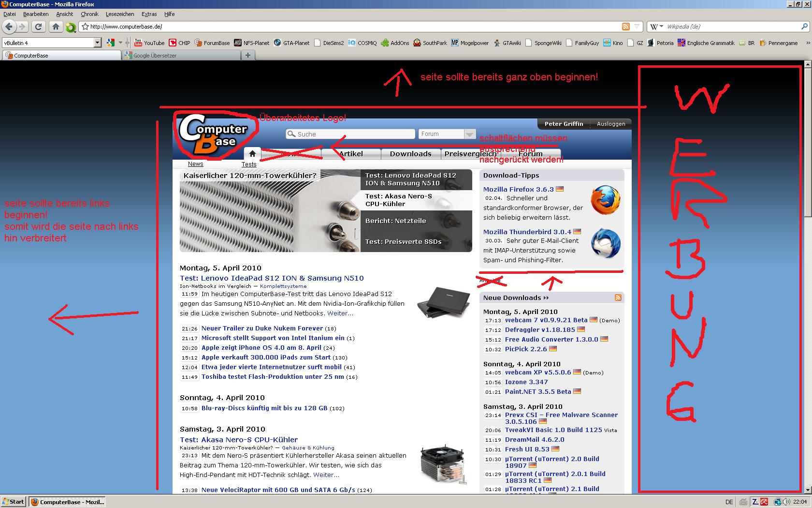Open the browser home page button
The height and width of the screenshot is (508, 812).
click(56, 27)
